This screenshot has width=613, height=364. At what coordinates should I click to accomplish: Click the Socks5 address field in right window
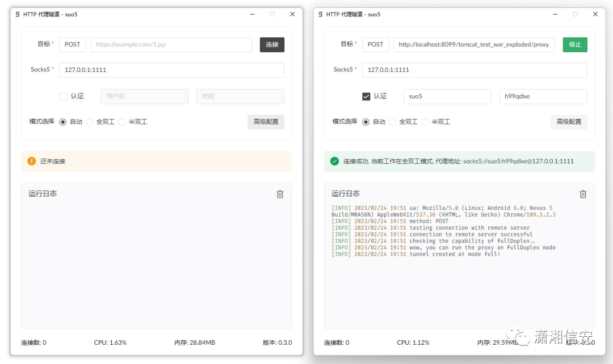pos(475,70)
